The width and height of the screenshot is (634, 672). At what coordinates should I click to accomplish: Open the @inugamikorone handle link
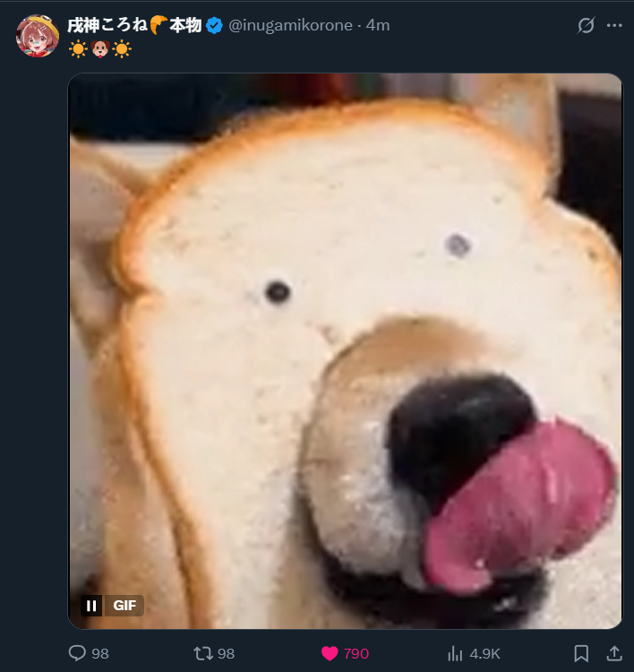point(290,25)
